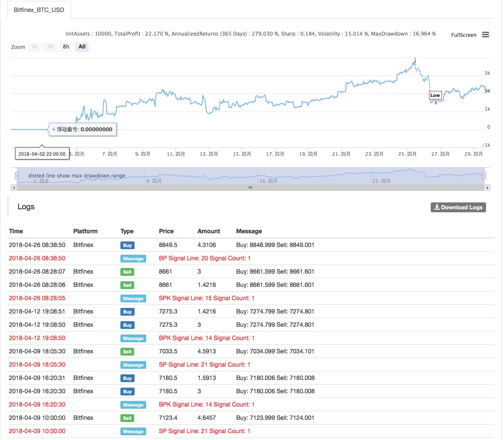
Task: Click Message badge for SPK Signal Line: 15
Action: (133, 298)
